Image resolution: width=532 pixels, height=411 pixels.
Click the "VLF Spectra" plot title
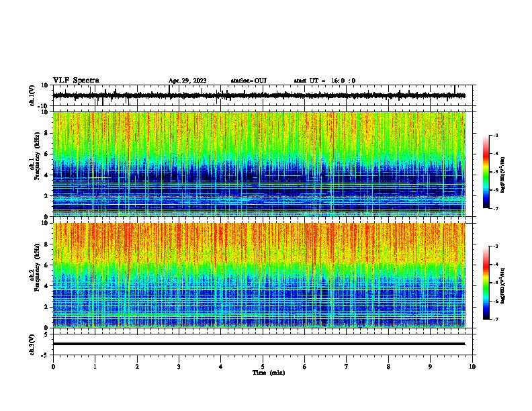tap(76, 81)
